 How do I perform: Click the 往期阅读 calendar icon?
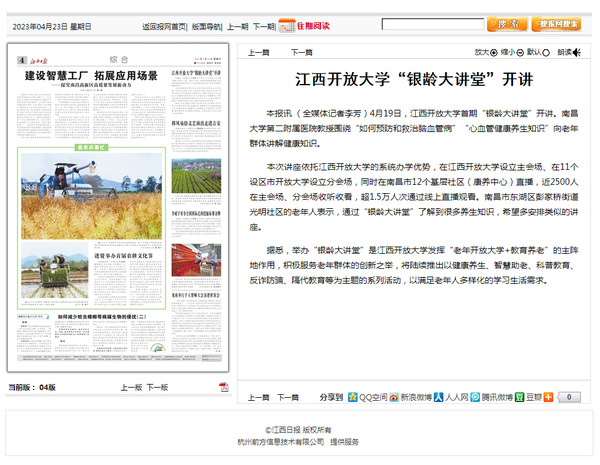click(286, 25)
